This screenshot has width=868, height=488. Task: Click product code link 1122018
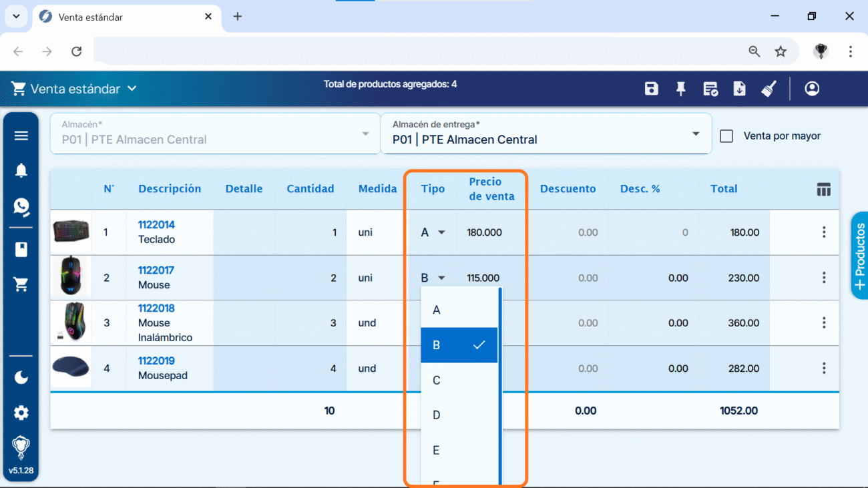click(156, 308)
